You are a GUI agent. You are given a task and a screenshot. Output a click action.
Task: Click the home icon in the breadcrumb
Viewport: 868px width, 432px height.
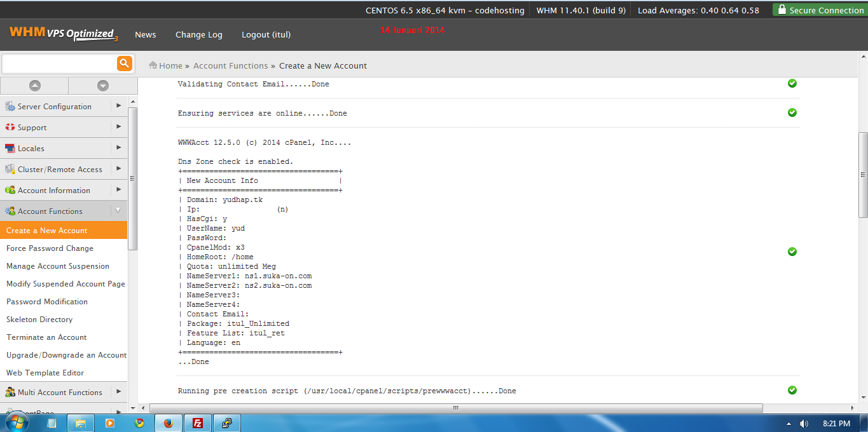[x=153, y=65]
